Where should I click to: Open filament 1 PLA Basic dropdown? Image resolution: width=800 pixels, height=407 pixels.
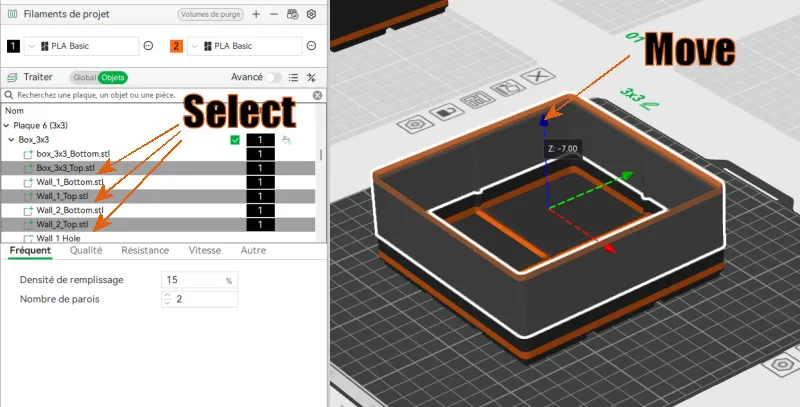(x=82, y=46)
